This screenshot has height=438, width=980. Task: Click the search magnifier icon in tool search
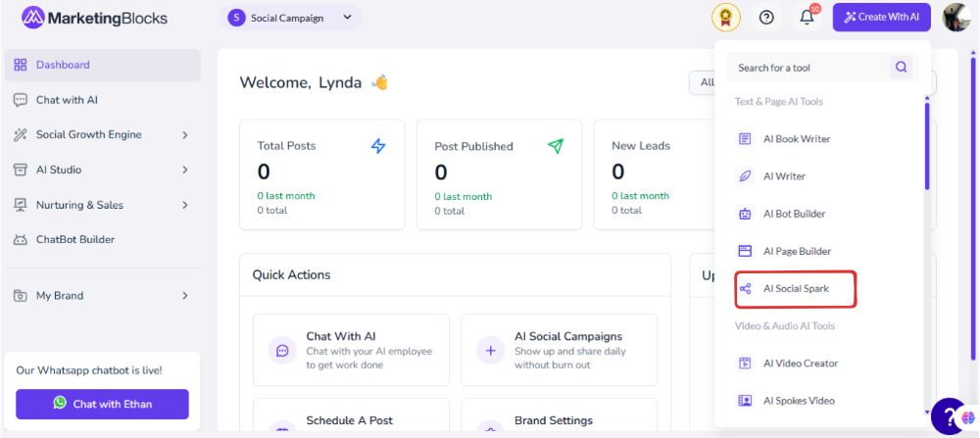click(901, 67)
